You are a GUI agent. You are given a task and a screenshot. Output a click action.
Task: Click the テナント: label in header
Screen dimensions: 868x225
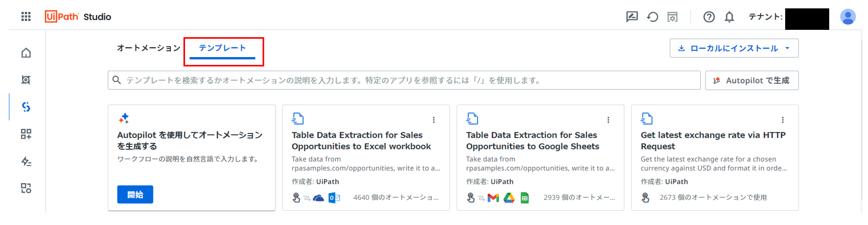point(765,17)
